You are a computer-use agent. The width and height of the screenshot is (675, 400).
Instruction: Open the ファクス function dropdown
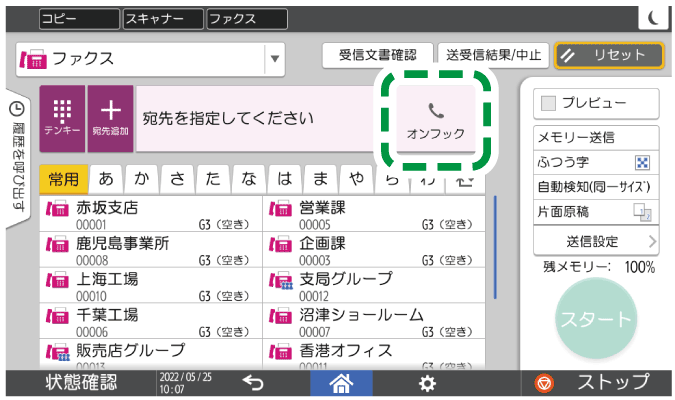pos(150,59)
